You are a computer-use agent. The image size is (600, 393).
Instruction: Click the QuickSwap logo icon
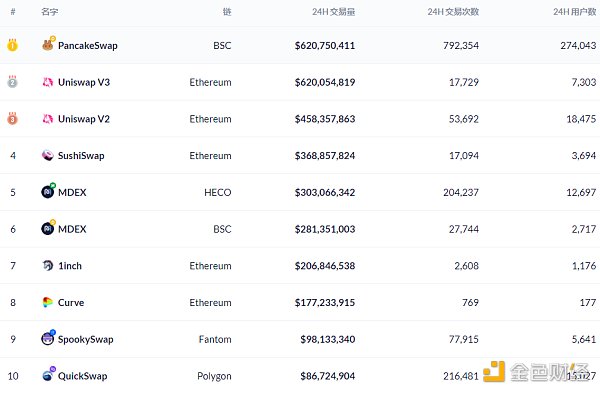48,375
